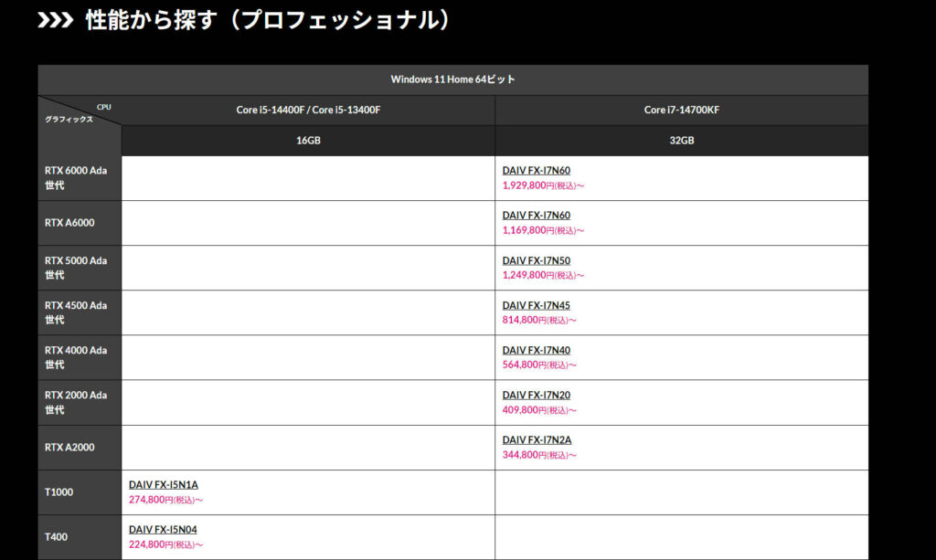Viewport: 936px width, 560px height.
Task: Click the Windows 11 Home 64ビット table header
Action: [x=452, y=79]
